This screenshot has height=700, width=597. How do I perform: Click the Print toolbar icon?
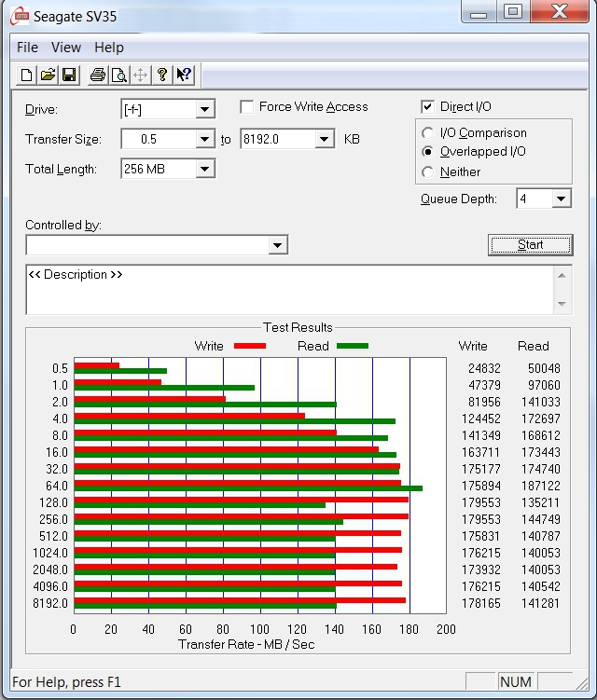[x=97, y=75]
